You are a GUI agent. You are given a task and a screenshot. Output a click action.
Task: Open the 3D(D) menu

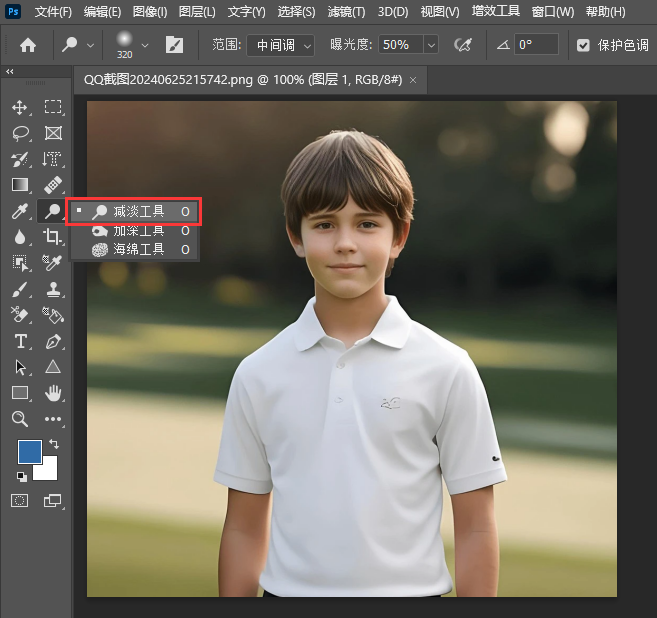click(393, 12)
